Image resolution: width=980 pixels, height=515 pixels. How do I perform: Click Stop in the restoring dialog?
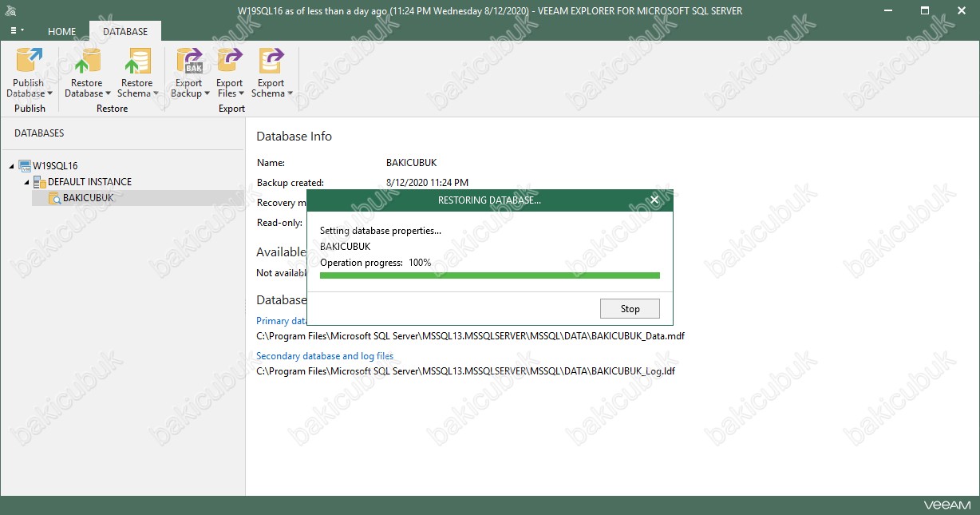630,308
